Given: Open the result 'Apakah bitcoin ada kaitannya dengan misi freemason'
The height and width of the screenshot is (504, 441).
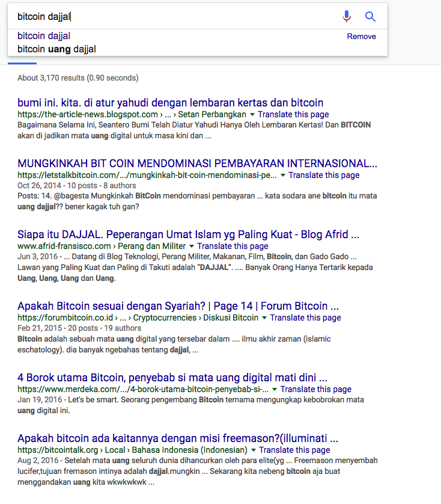Looking at the screenshot, I should tap(178, 438).
